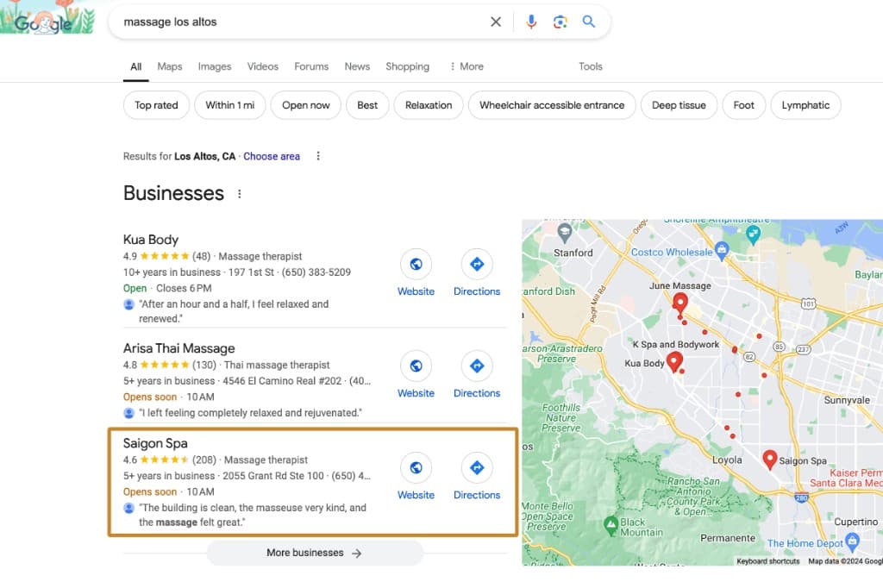Enable the Wheelchair accessible entrance filter

pos(552,104)
